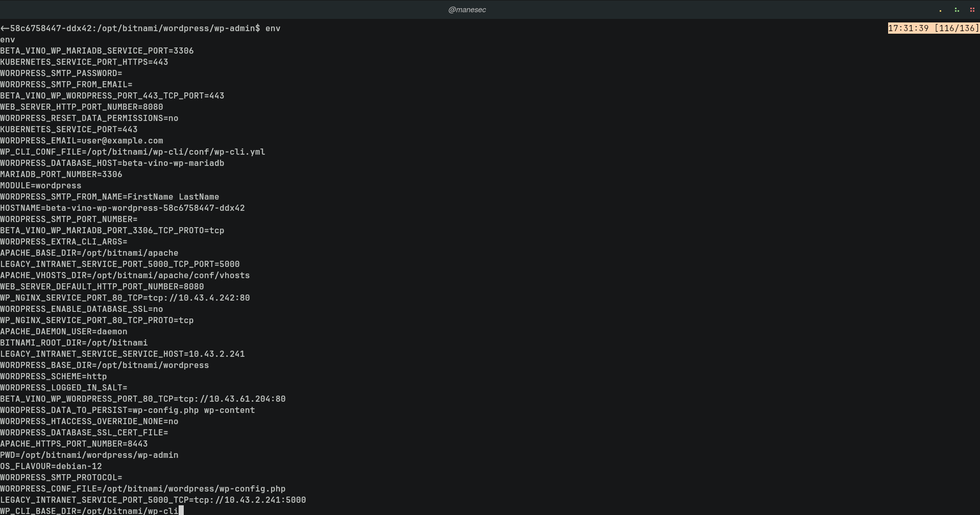Click the MARIADB_PORT_NUMBER=3306 line
Viewport: 980px width, 515px height.
point(61,175)
